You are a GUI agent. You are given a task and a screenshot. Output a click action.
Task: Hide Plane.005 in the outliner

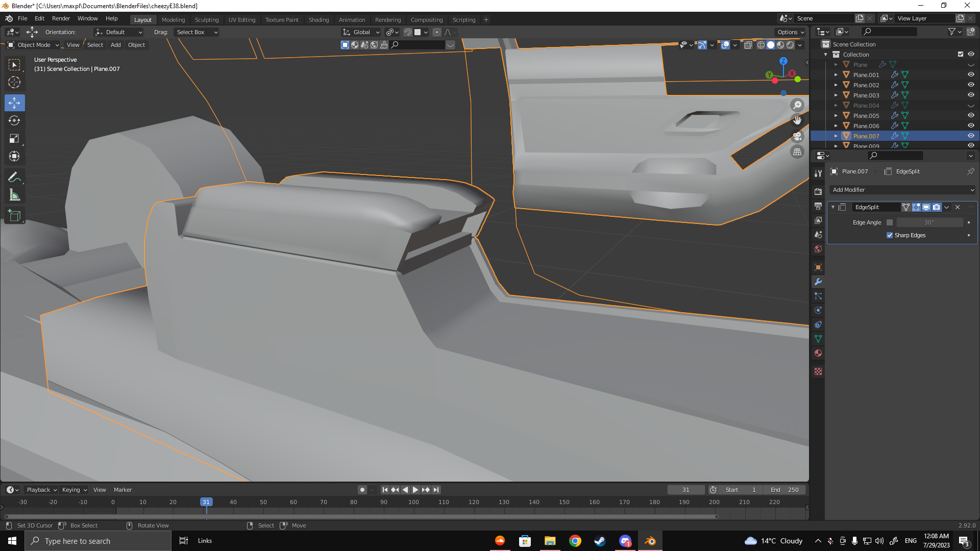point(971,115)
